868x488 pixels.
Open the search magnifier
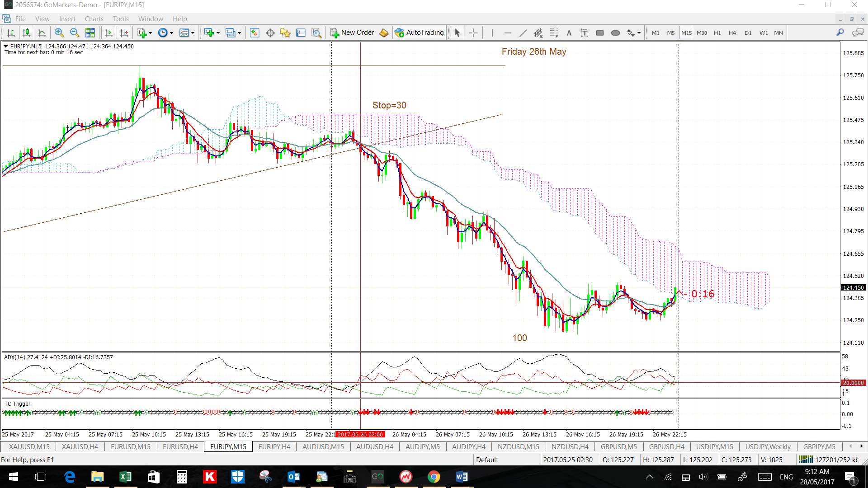840,33
